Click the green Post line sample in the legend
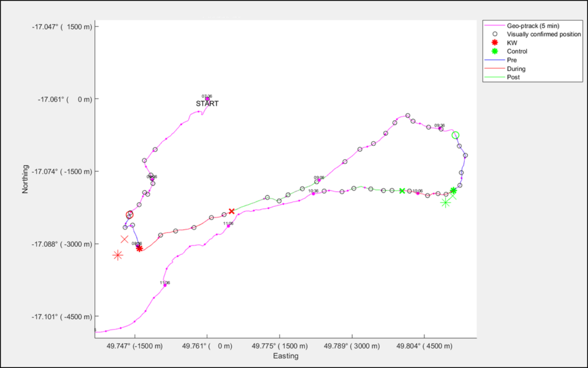588x368 pixels. point(494,77)
